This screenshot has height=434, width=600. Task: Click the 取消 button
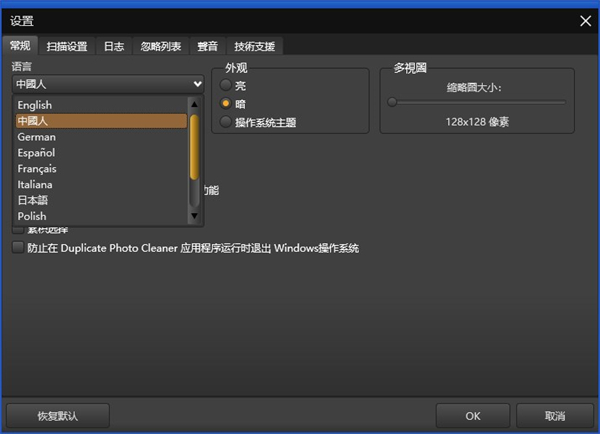tap(555, 415)
